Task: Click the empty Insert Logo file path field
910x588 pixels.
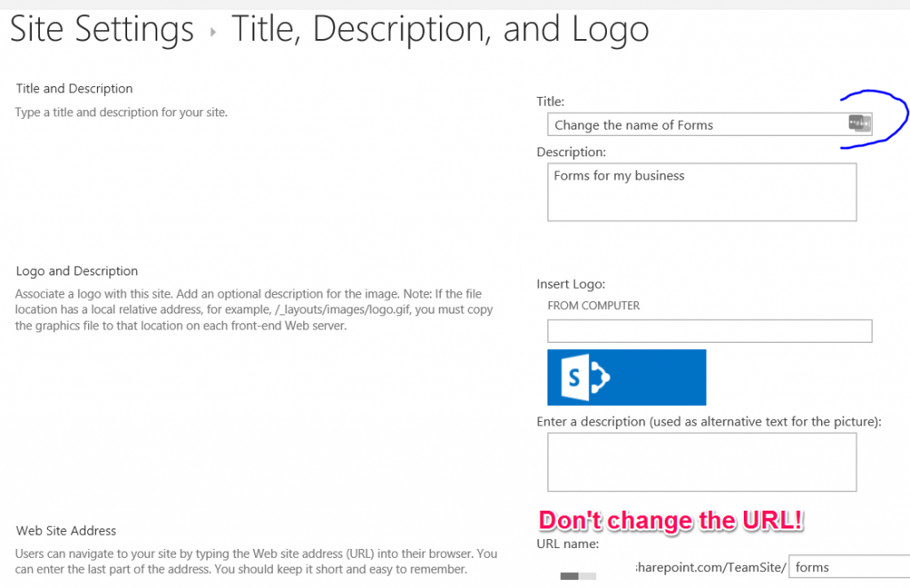Action: coord(709,330)
